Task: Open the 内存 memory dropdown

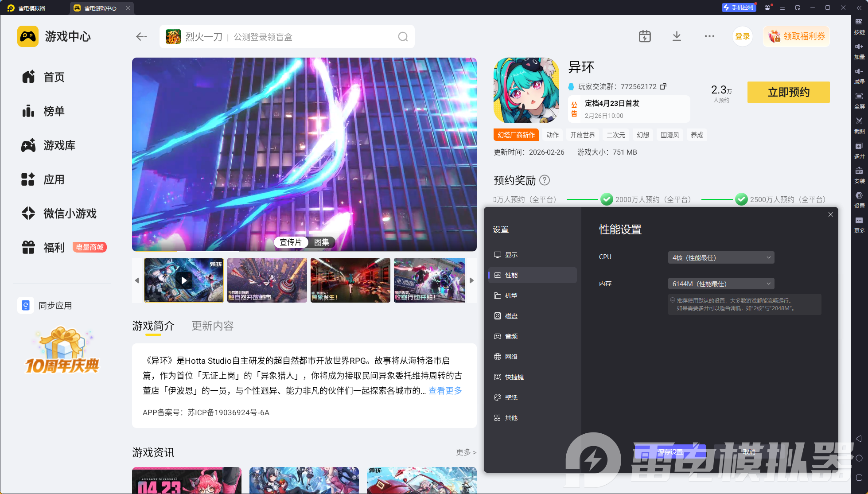Action: (721, 284)
